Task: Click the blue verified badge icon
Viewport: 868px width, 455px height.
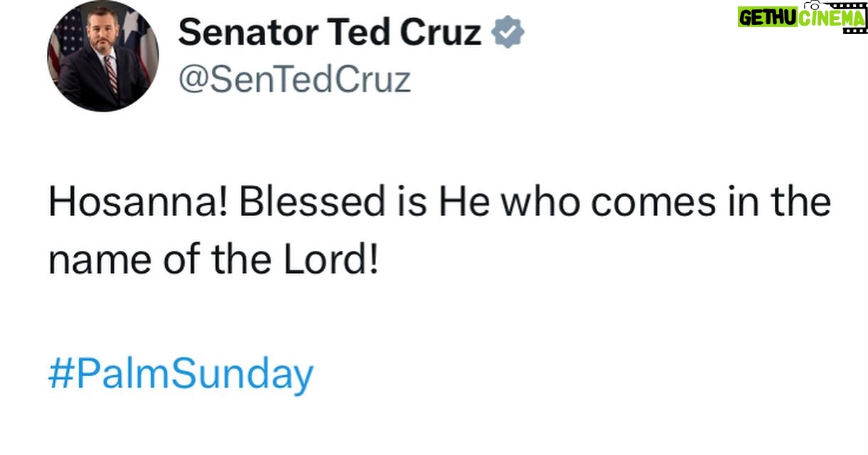Action: point(508,32)
